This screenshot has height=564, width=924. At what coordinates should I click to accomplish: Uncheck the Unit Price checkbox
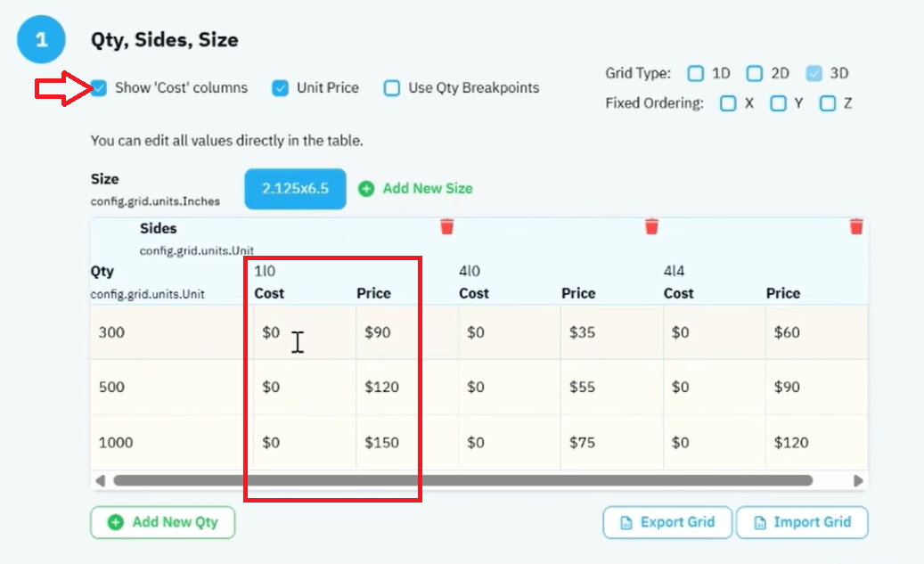[280, 88]
